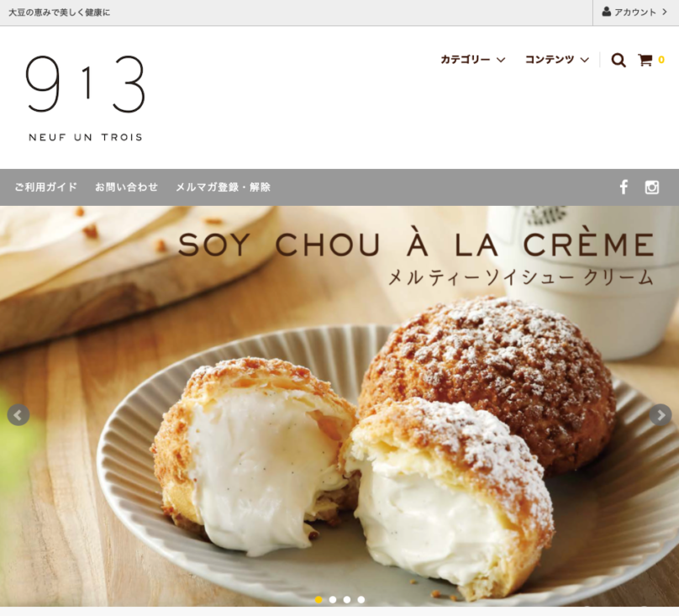Select the first carousel dot
This screenshot has width=679, height=616.
coord(318,599)
